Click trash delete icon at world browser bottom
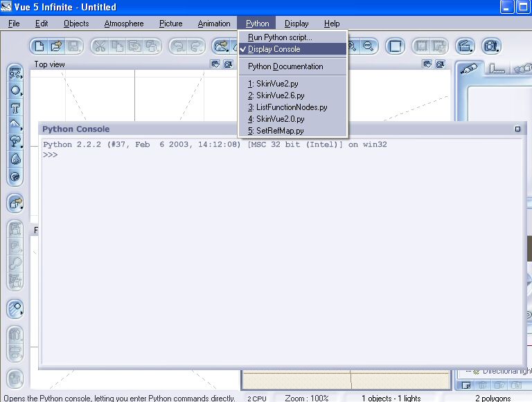 click(482, 385)
